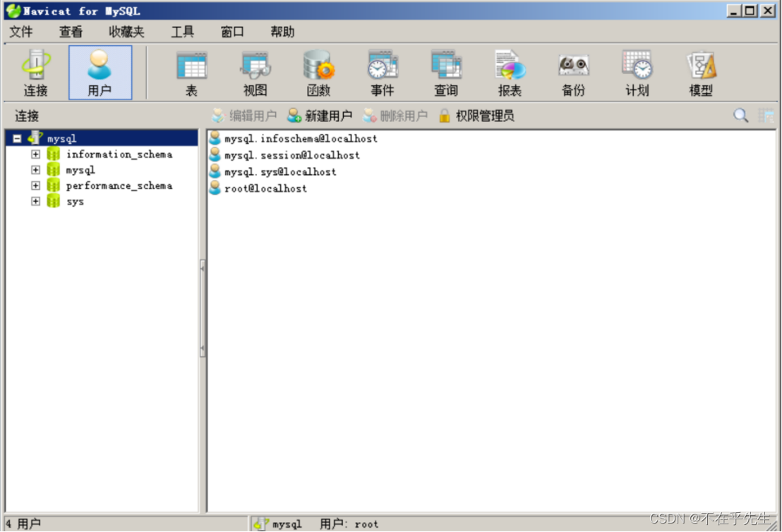This screenshot has height=532, width=782.
Task: Open the 报表 reports section
Action: pos(510,73)
